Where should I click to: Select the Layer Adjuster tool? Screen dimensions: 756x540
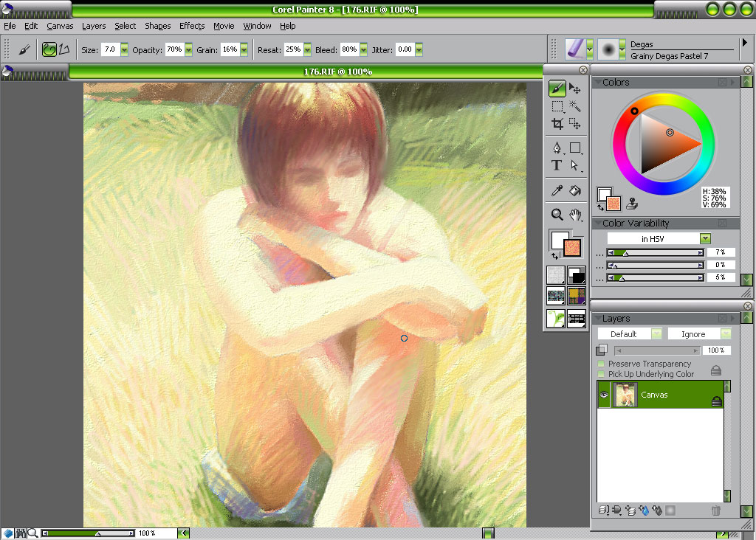(x=574, y=88)
